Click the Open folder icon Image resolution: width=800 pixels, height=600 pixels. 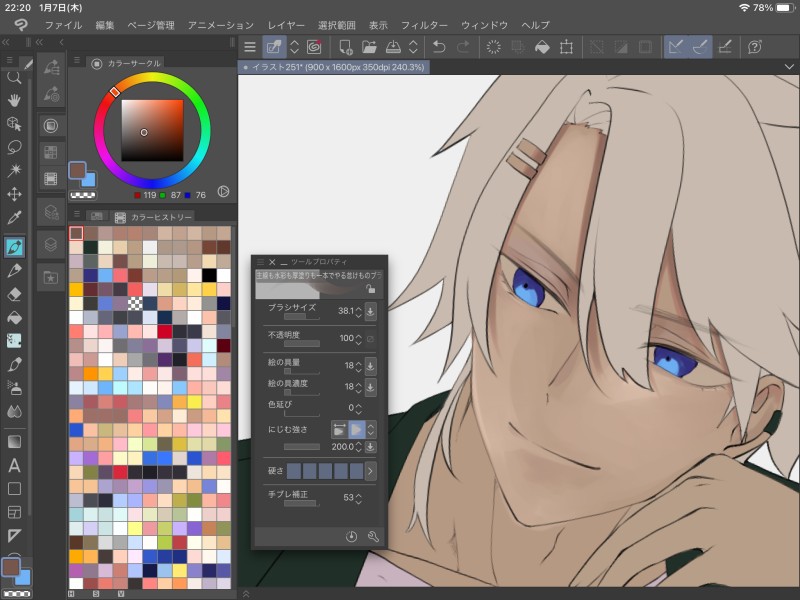369,47
